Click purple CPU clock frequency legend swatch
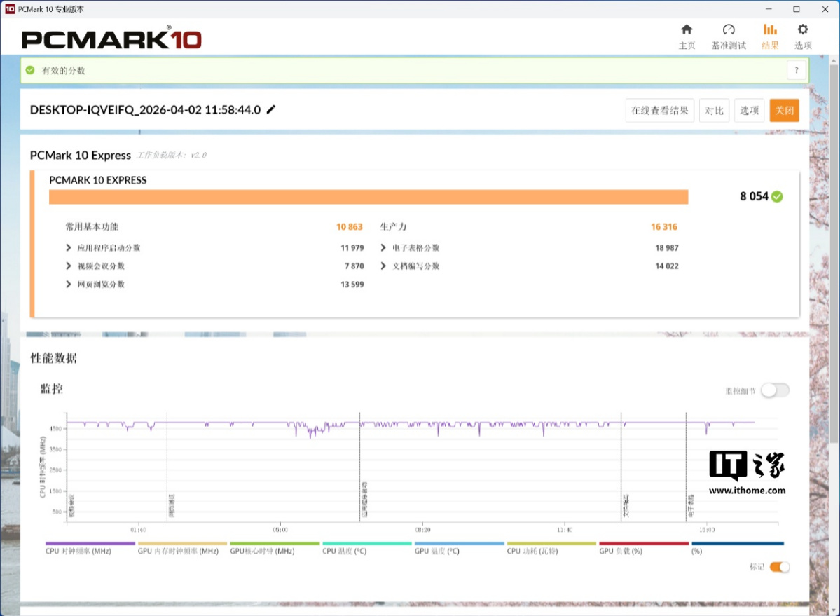The height and width of the screenshot is (616, 840). tap(90, 543)
